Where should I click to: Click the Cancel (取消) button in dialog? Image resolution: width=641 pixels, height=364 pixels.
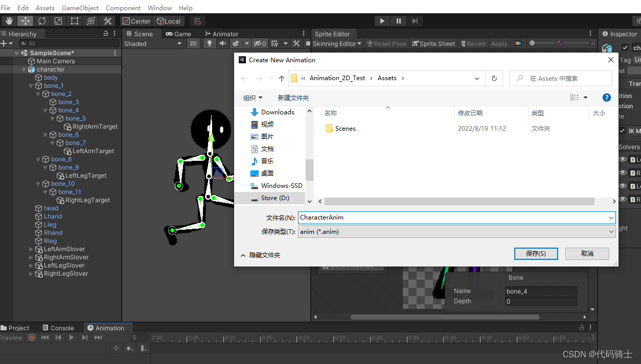(587, 254)
